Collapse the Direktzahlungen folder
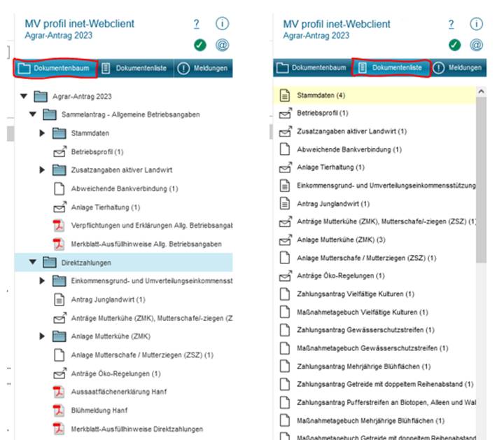The width and height of the screenshot is (504, 440). (x=32, y=262)
